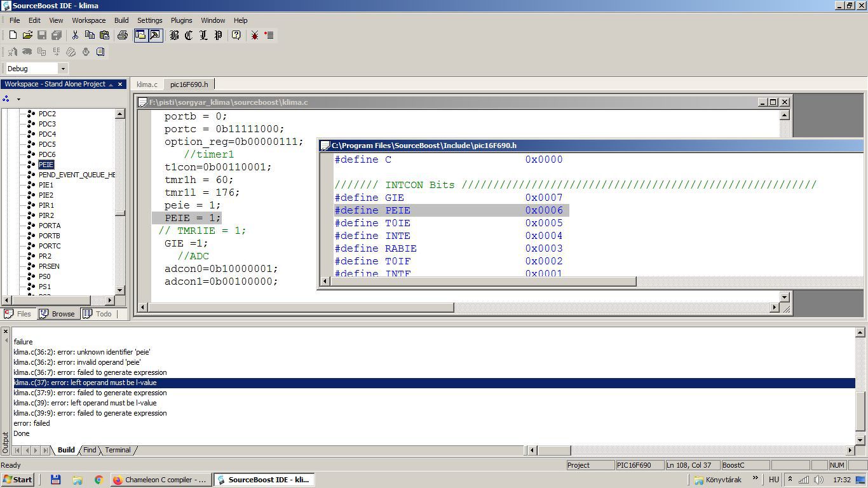Screen dimensions: 868x488
Task: Go to first output tab with arrow
Action: pyautogui.click(x=17, y=451)
